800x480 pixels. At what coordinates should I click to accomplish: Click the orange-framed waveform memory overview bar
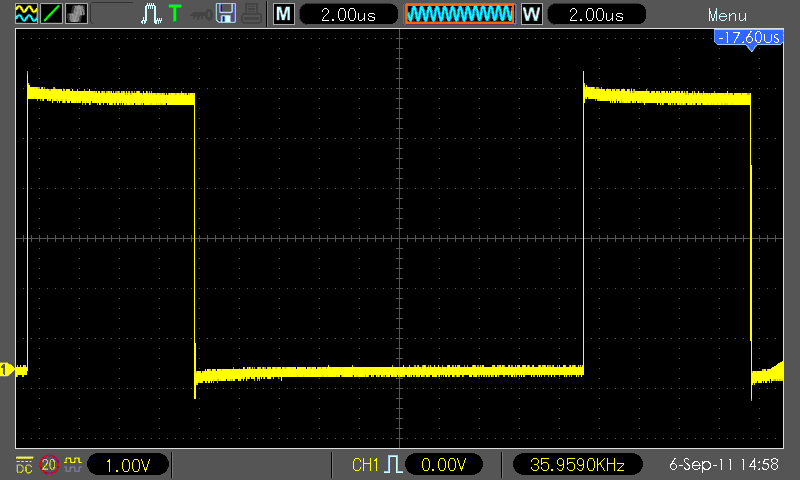coord(460,14)
